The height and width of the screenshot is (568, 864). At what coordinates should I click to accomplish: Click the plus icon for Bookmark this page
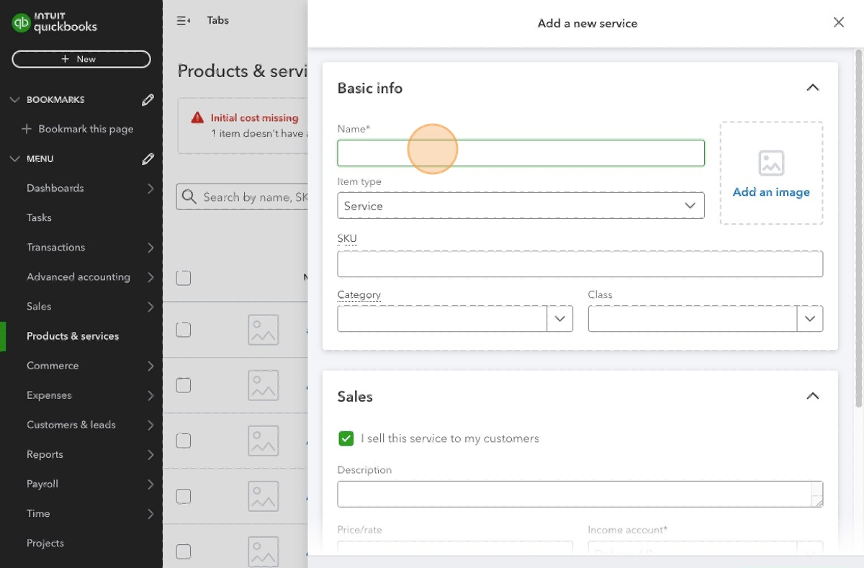coord(27,129)
